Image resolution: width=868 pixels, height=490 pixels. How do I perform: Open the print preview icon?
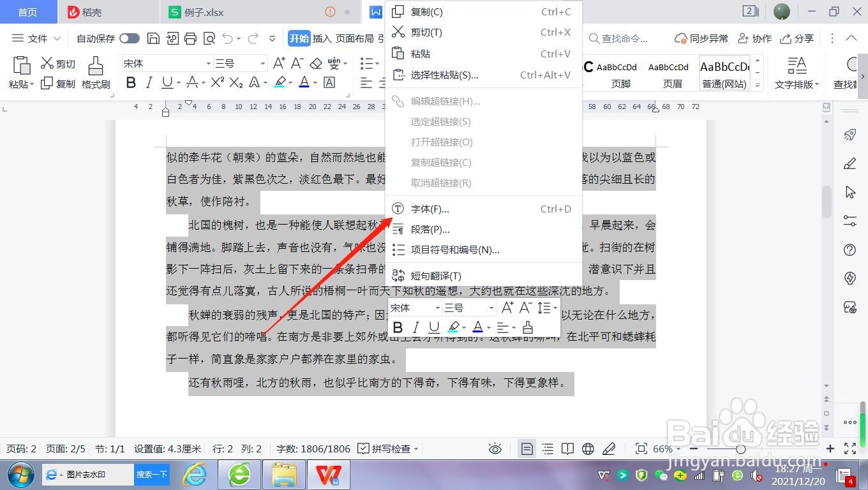(209, 38)
